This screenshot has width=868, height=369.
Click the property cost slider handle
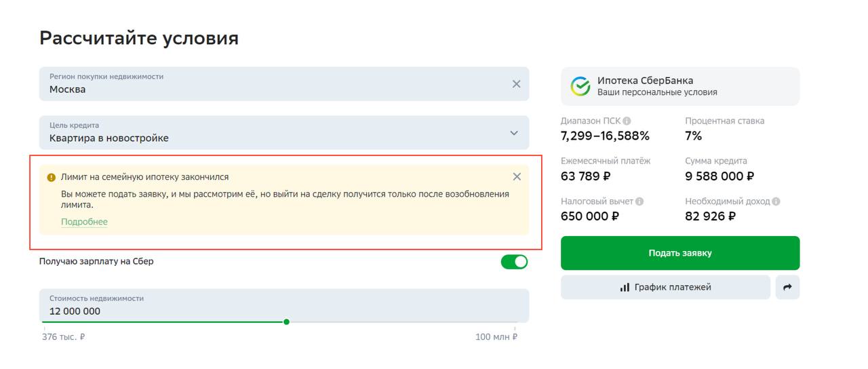286,322
